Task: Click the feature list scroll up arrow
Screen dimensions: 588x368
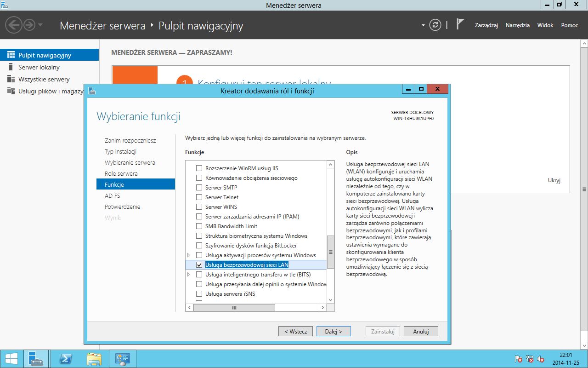Action: 331,165
